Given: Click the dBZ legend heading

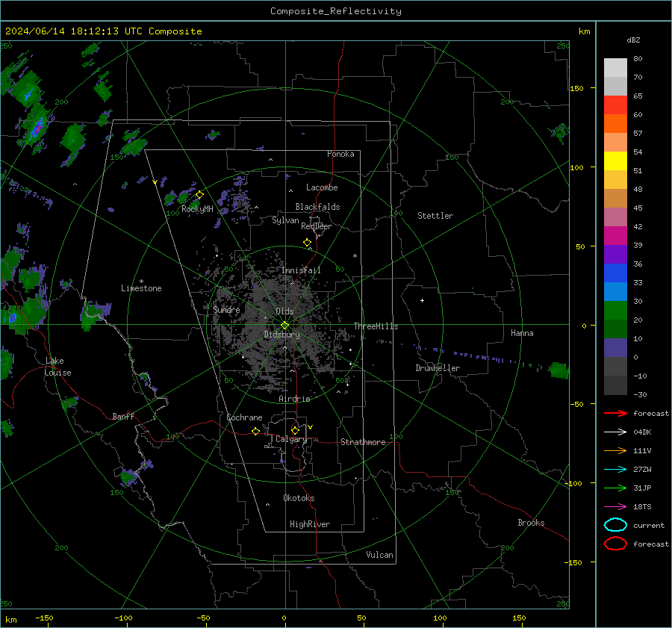Looking at the screenshot, I should coord(633,40).
